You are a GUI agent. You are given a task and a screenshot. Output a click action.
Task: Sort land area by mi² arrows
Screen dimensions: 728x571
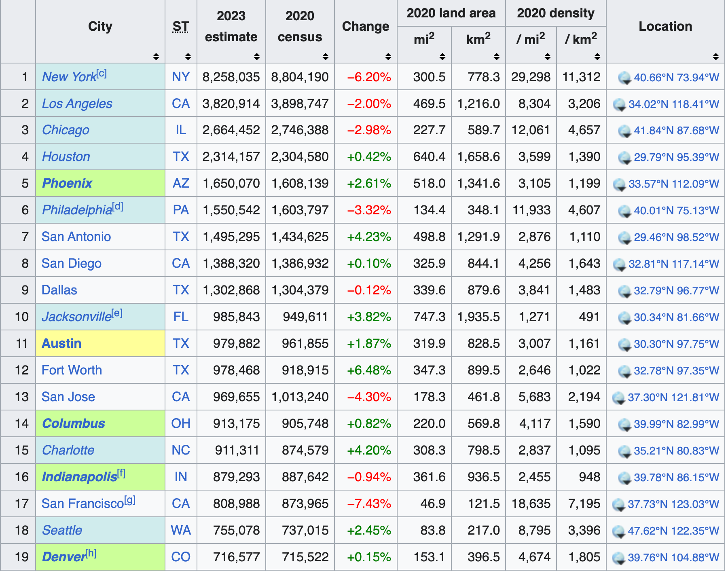coord(442,57)
